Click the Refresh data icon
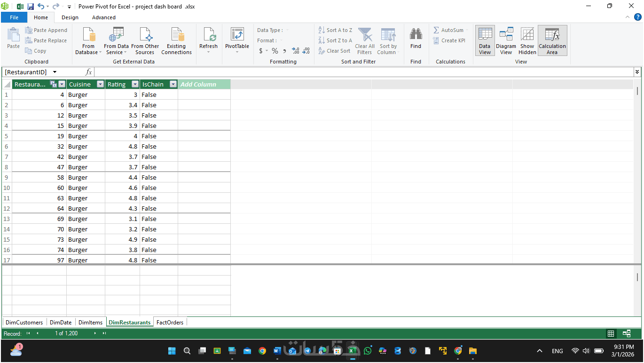Image resolution: width=644 pixels, height=363 pixels. point(208,35)
